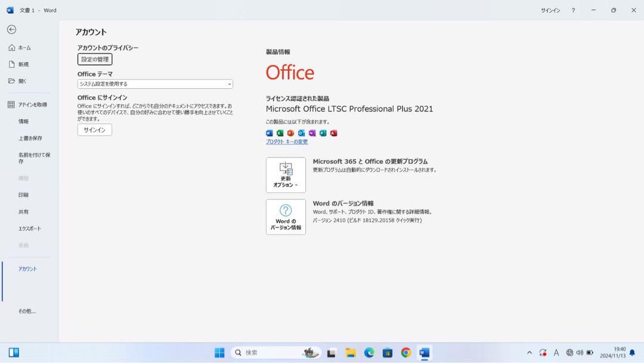Open the プロダクト キーの変更 link
The width and height of the screenshot is (644, 363).
[287, 142]
